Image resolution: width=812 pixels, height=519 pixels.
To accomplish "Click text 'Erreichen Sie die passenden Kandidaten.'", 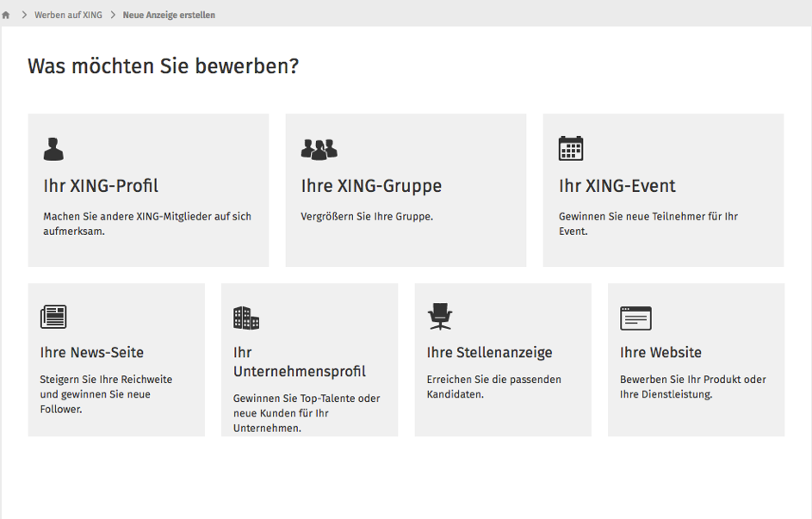I will (493, 386).
